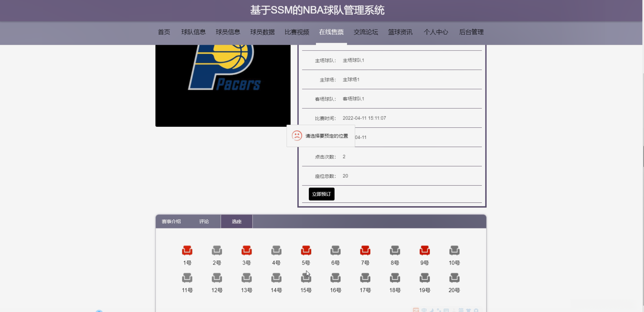
Task: Select seat 1号 icon
Action: coord(187,250)
